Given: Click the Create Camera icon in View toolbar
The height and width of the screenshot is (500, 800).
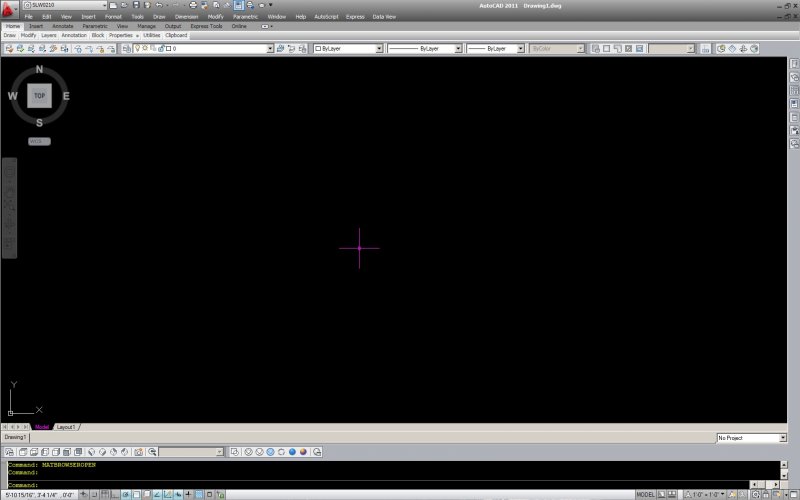Looking at the screenshot, I should click(139, 452).
